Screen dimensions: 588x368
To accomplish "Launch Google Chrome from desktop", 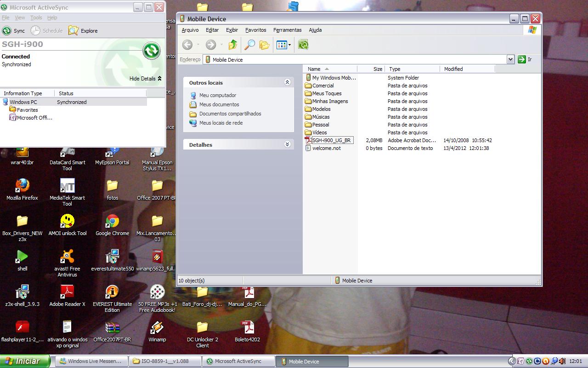I will coord(112,225).
